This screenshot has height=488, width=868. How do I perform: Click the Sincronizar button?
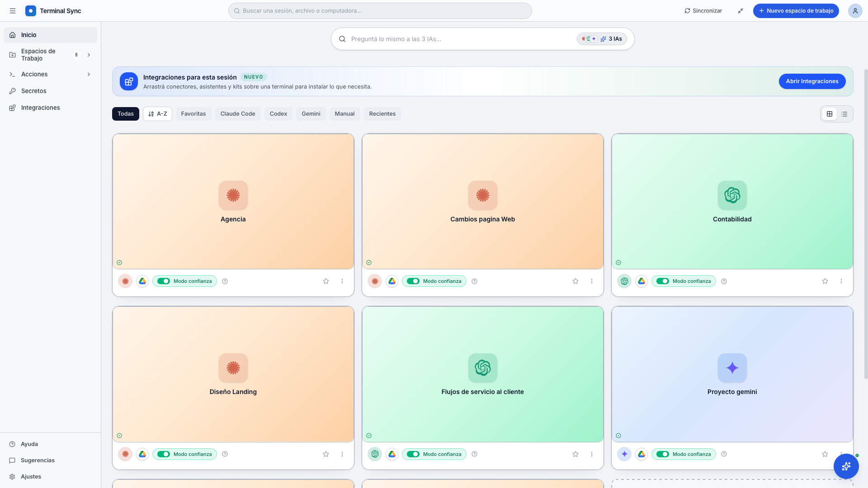[x=703, y=11]
